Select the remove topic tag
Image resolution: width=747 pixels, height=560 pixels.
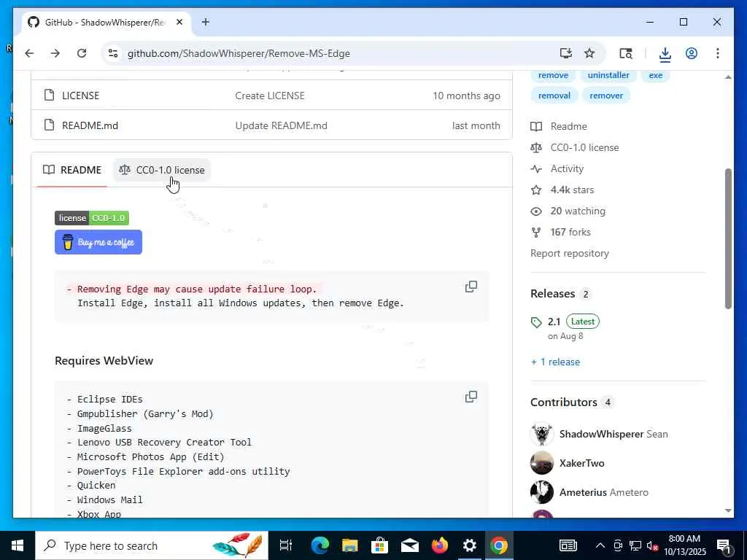pyautogui.click(x=553, y=75)
